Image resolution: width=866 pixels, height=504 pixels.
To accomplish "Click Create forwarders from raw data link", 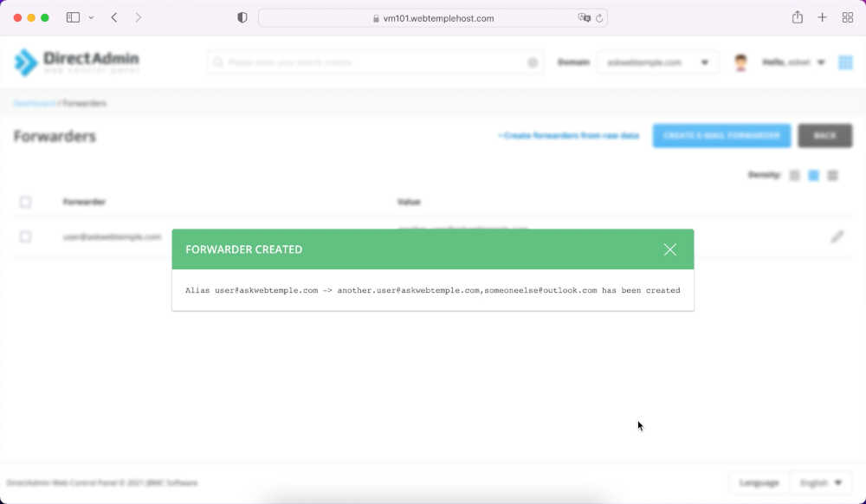I will 569,135.
